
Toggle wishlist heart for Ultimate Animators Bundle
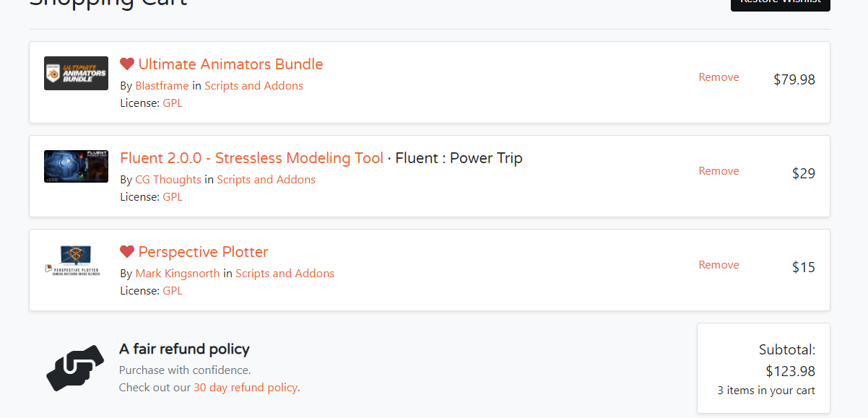(127, 64)
